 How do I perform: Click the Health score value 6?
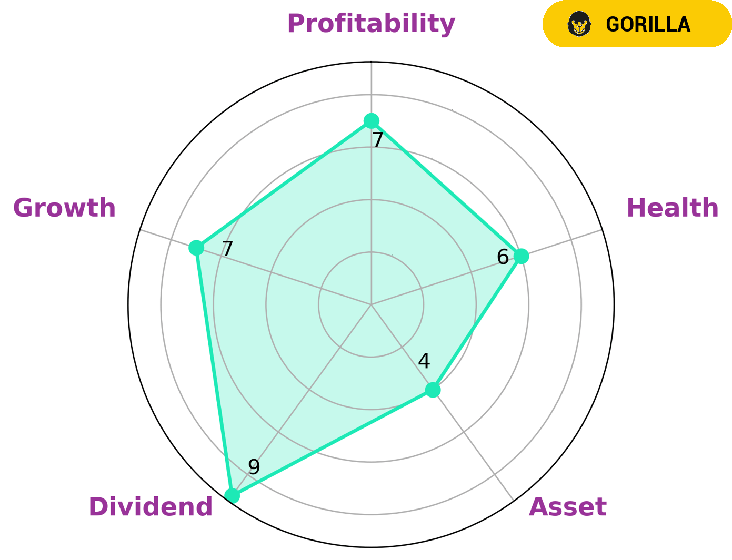click(x=503, y=257)
